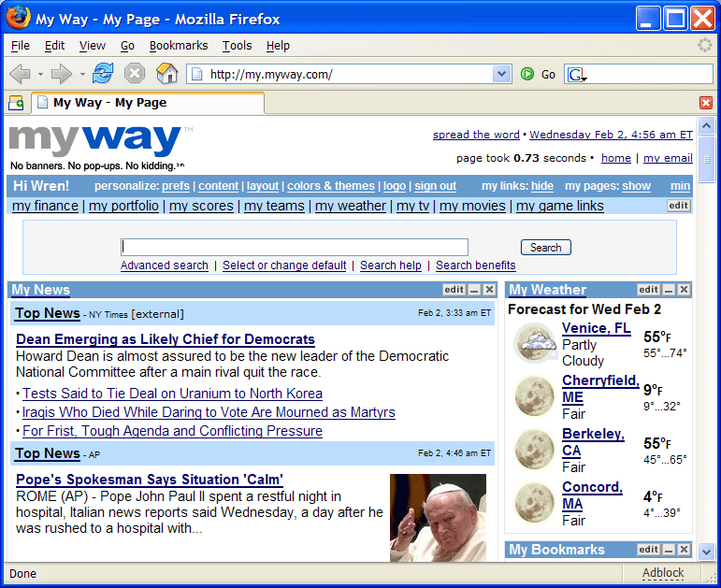
Task: Click the Firefox throbber activity icon
Action: pyautogui.click(x=704, y=45)
